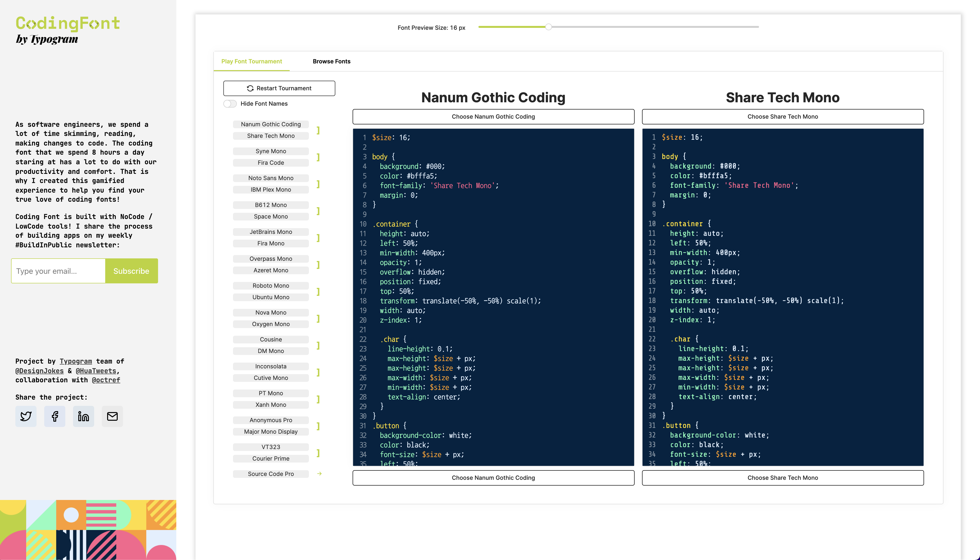Viewport: 980px width, 560px height.
Task: Click the Facebook share icon
Action: point(55,416)
